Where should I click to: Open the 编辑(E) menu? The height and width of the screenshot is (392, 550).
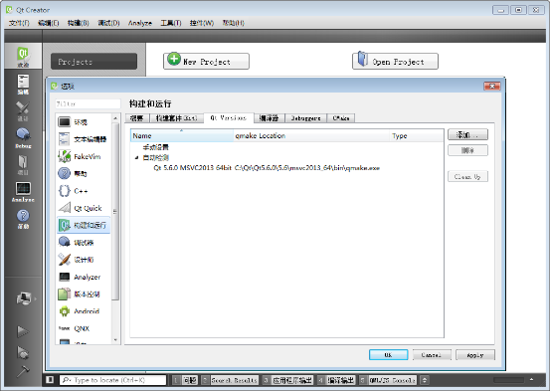[49, 23]
